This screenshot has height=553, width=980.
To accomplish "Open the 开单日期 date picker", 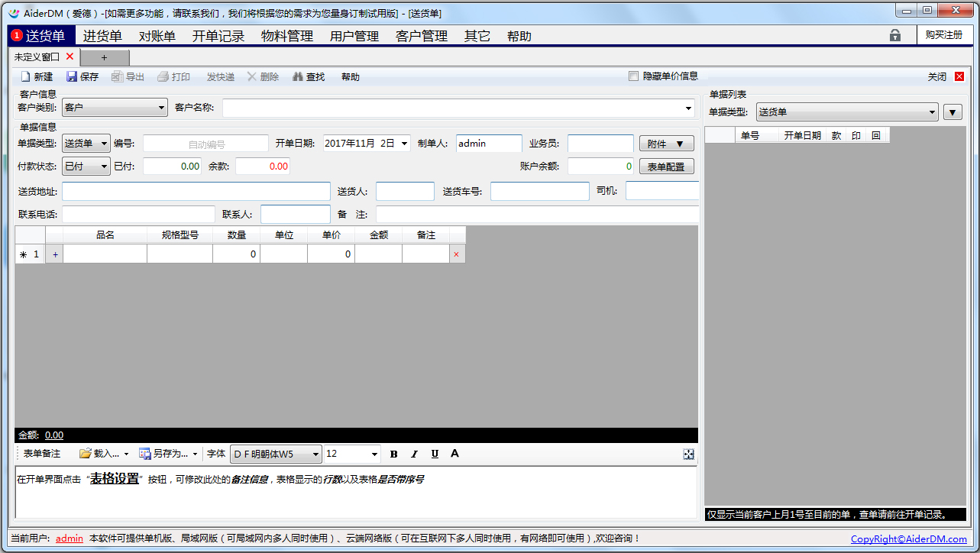I will (x=404, y=143).
